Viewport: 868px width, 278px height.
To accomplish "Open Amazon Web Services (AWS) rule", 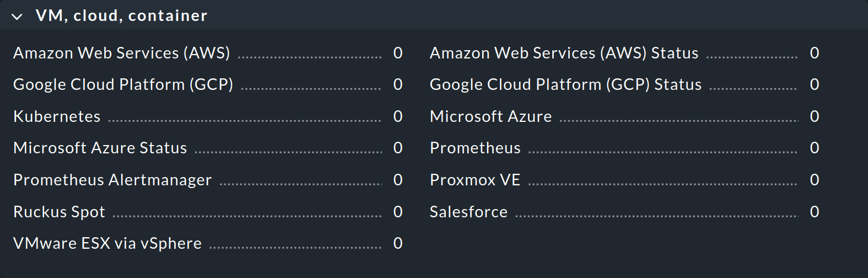I will click(121, 53).
